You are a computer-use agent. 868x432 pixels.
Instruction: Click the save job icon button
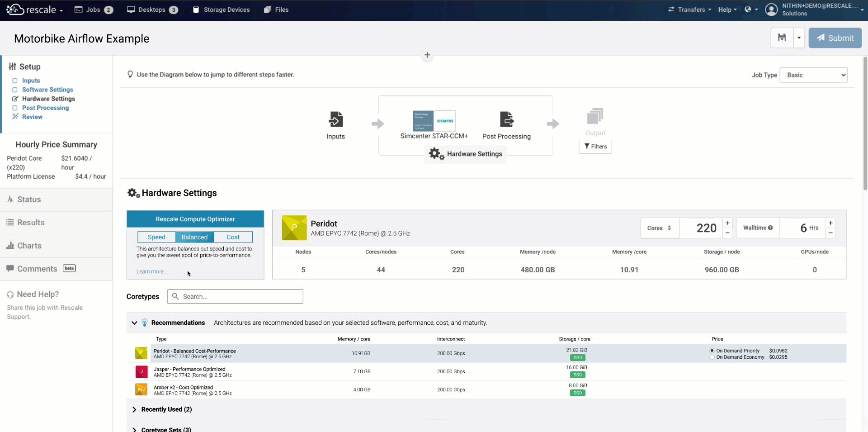[x=782, y=38]
